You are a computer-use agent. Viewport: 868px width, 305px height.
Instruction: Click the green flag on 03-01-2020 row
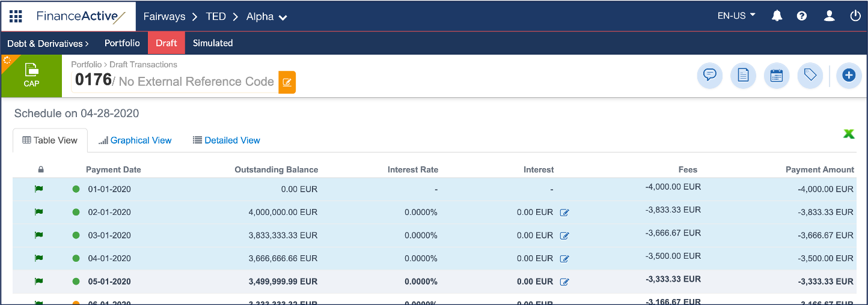point(39,235)
